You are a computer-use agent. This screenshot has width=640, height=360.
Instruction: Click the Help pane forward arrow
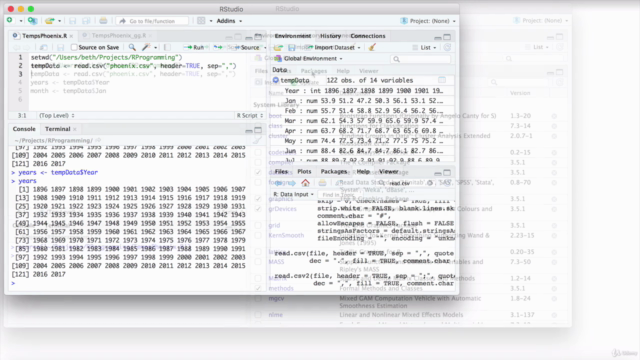point(291,183)
